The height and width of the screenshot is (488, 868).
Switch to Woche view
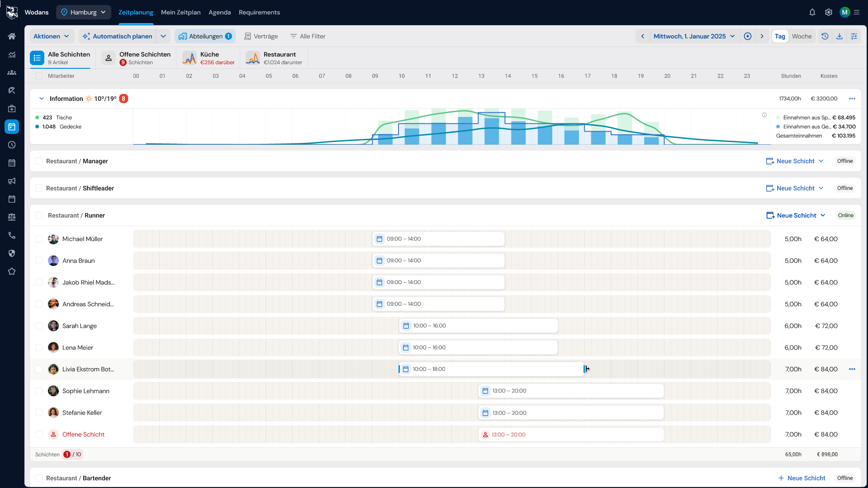pos(802,36)
